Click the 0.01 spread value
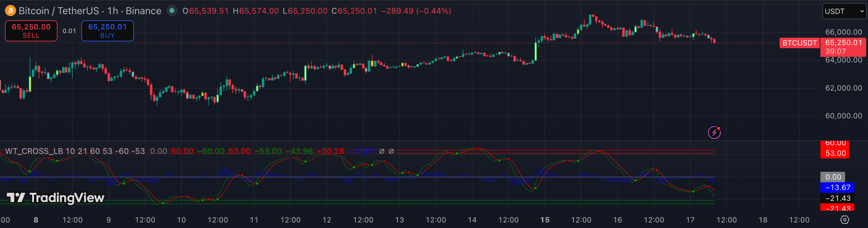The image size is (868, 228). click(70, 31)
